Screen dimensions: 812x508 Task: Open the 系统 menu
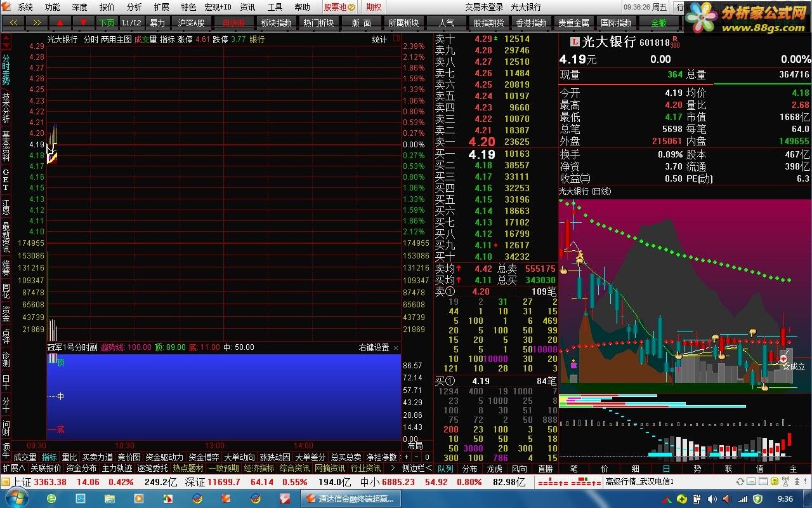[25, 7]
